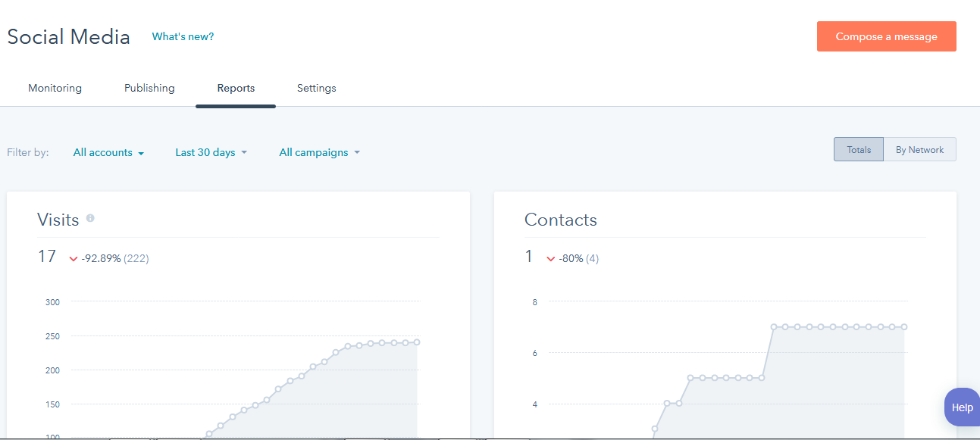Click the red down arrow beside -92.89%
The height and width of the screenshot is (440, 980).
tap(74, 259)
